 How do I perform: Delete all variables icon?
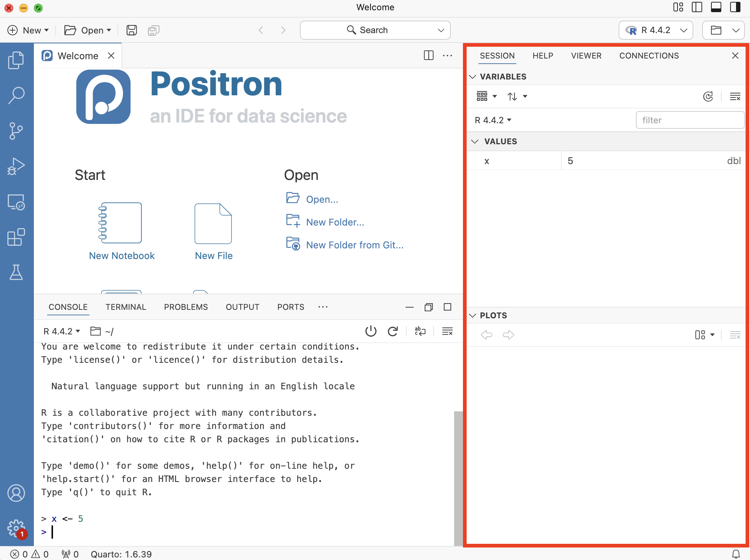pyautogui.click(x=735, y=96)
